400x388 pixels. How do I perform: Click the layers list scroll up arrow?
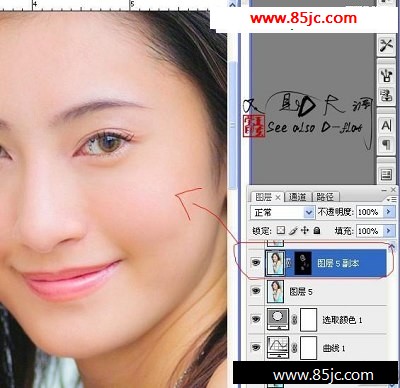pyautogui.click(x=392, y=246)
